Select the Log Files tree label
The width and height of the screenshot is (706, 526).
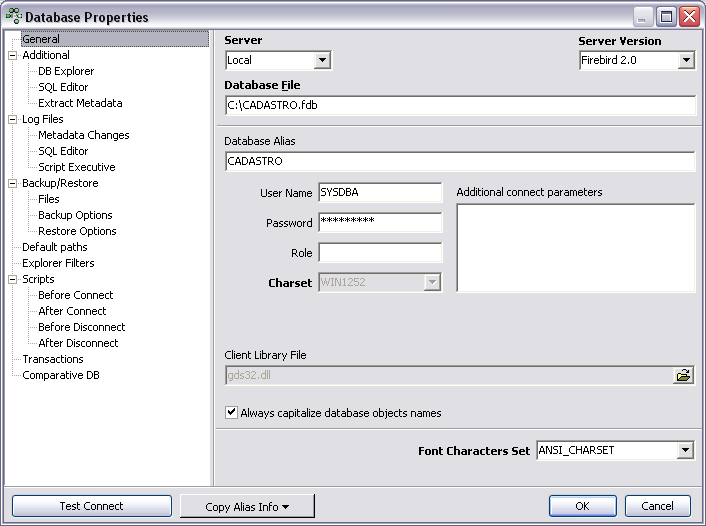(x=43, y=119)
